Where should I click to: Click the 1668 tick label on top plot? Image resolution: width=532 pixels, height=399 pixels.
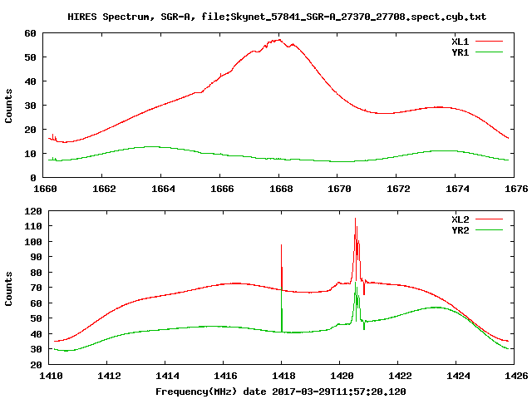pyautogui.click(x=281, y=189)
